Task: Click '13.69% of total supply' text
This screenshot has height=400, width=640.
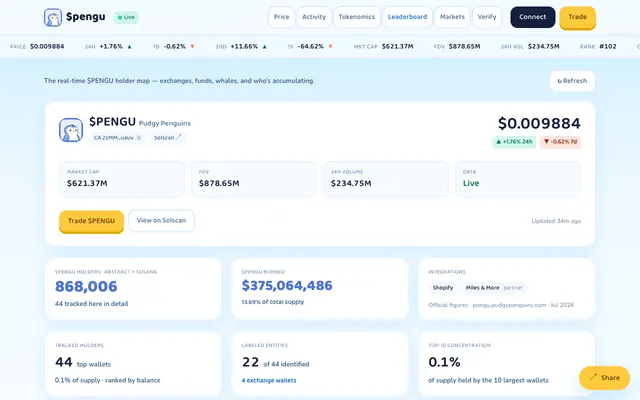Action: click(273, 302)
